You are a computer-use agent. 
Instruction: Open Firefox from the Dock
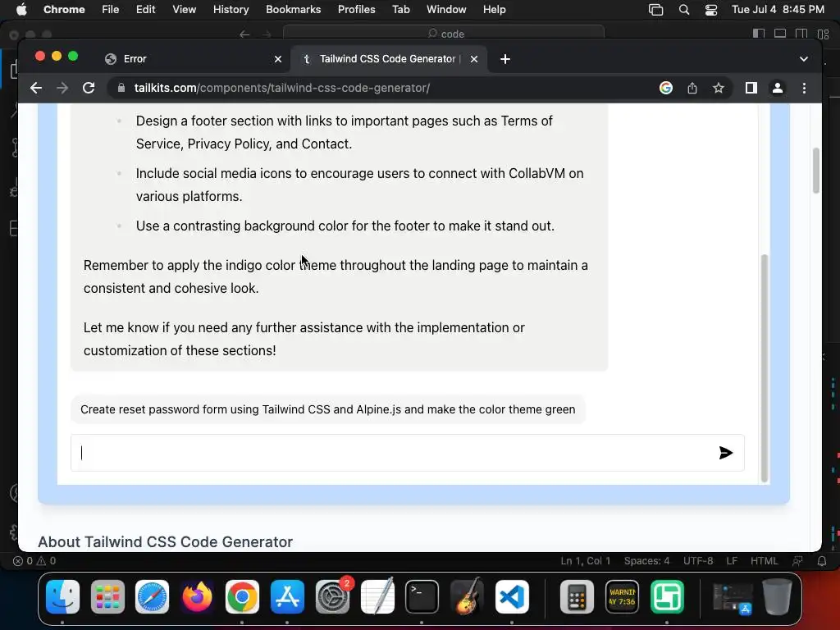click(x=197, y=597)
